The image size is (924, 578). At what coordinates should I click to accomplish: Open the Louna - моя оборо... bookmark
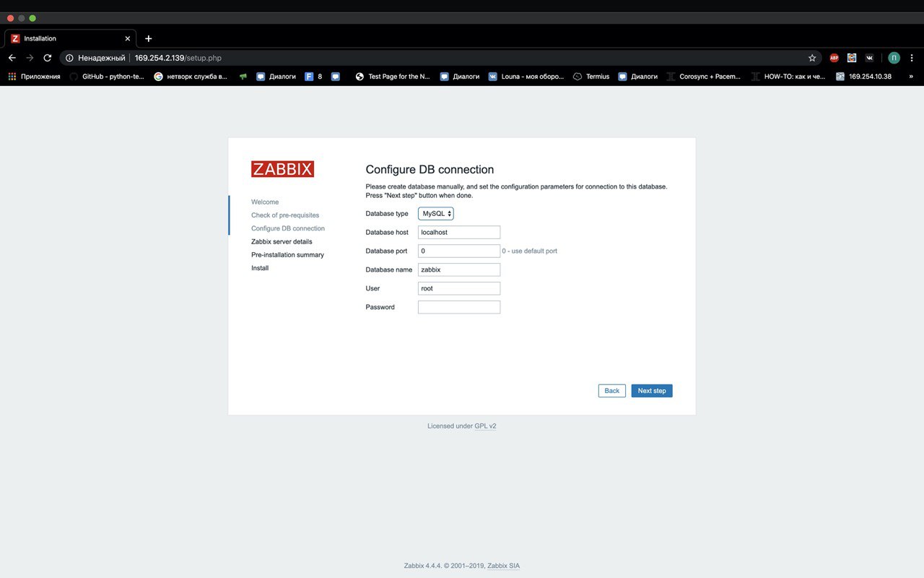(526, 76)
